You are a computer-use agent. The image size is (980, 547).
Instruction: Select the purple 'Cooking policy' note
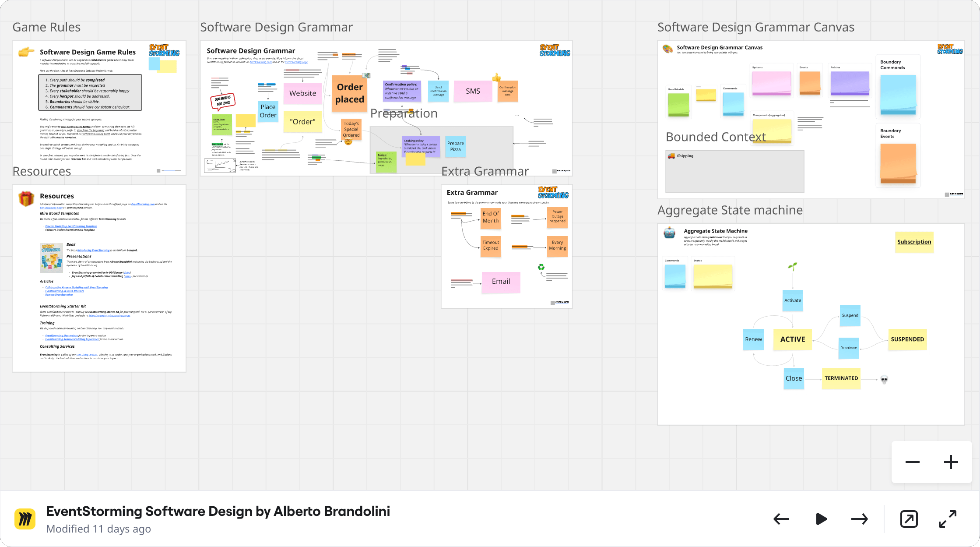(421, 146)
